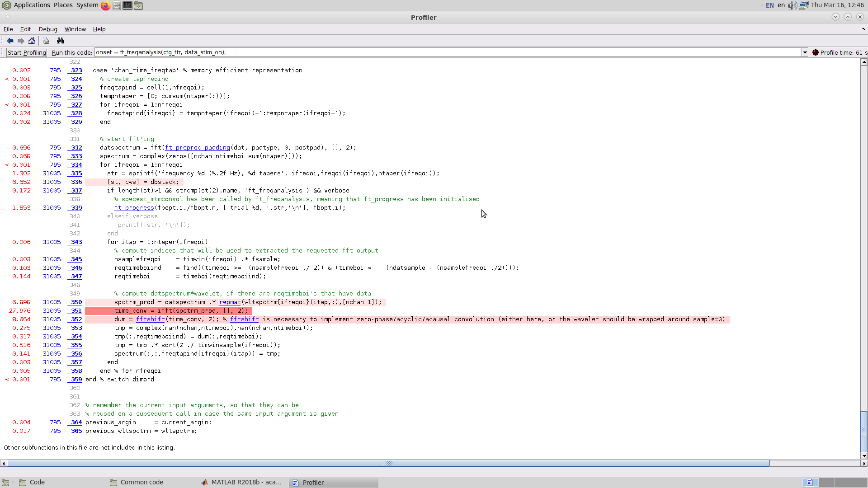Screen dimensions: 868x488
Task: Click the find (binoculars) icon
Action: [x=60, y=41]
